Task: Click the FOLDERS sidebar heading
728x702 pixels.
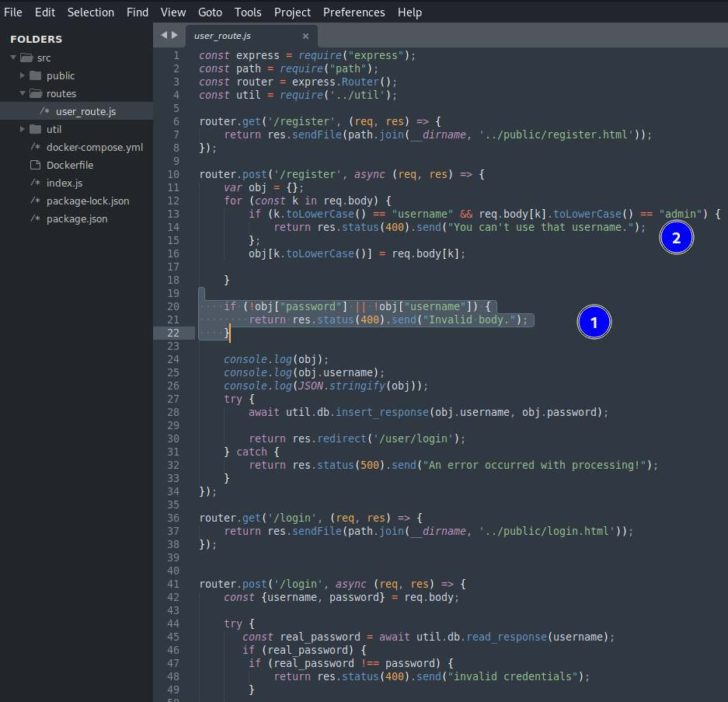Action: [36, 40]
